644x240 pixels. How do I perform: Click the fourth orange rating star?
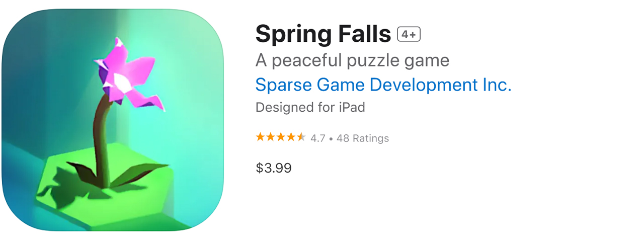[x=290, y=137]
